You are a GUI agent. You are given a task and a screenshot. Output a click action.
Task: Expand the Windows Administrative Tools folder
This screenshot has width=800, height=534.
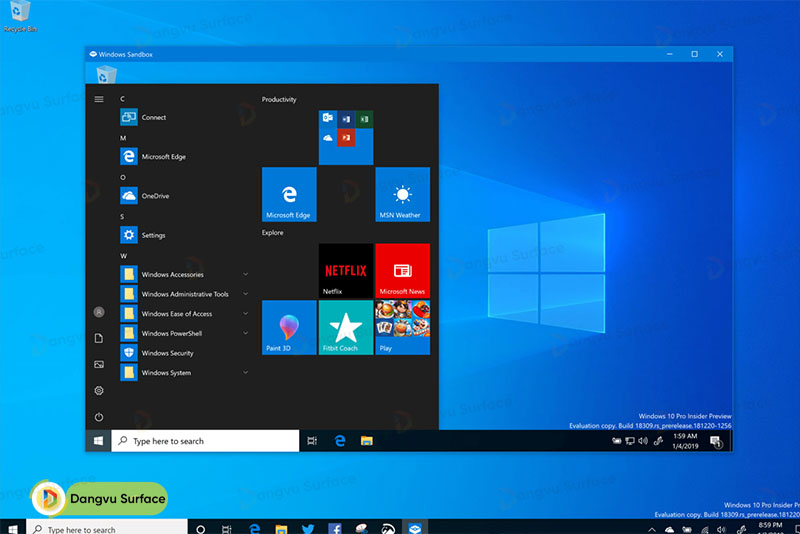pyautogui.click(x=185, y=294)
